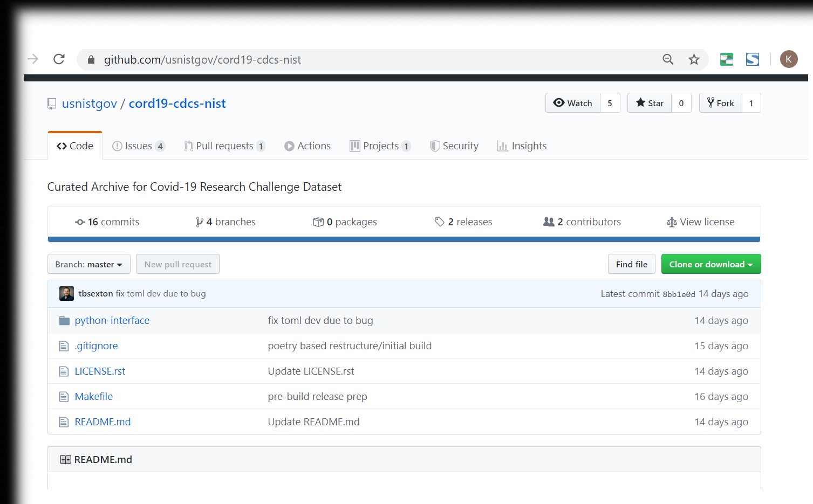
Task: Click the green extension icon in toolbar
Action: tap(726, 59)
